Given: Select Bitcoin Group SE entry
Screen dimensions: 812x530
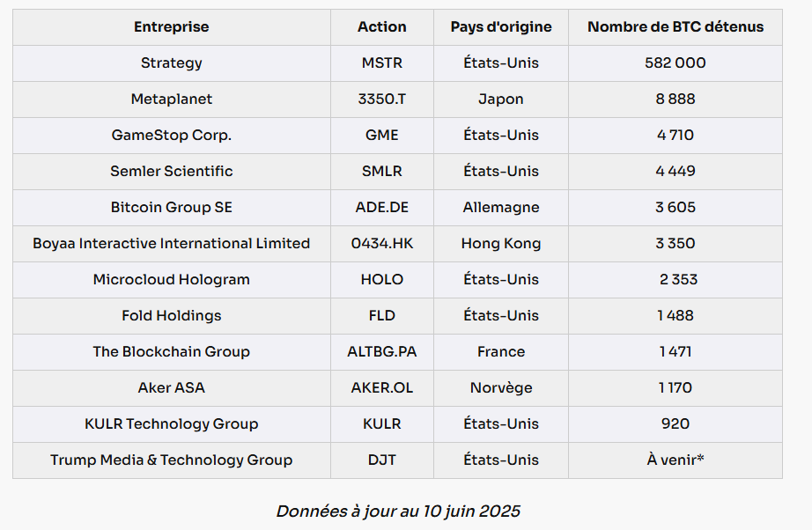Looking at the screenshot, I should [x=172, y=207].
